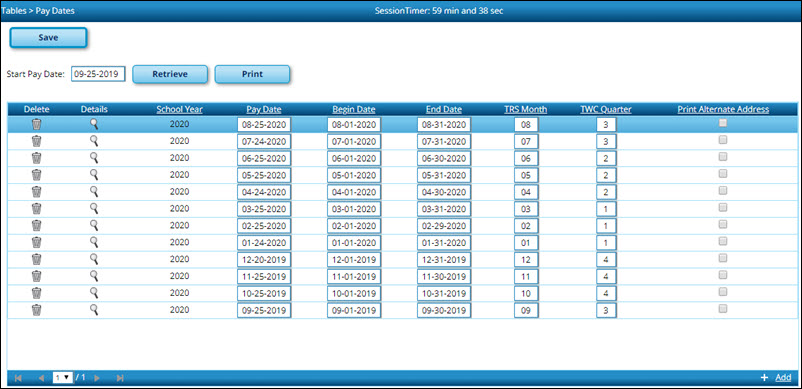Edit End Date field showing 06-30-2020

pos(444,158)
